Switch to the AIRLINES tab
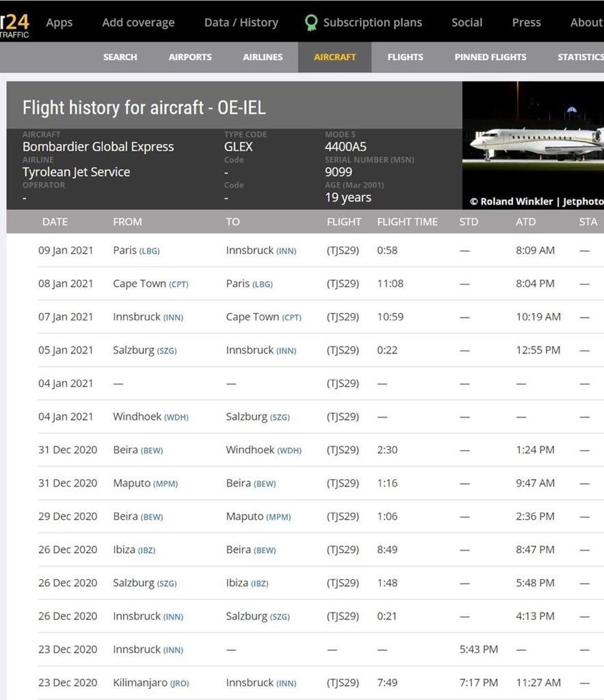This screenshot has width=604, height=700. (x=263, y=57)
